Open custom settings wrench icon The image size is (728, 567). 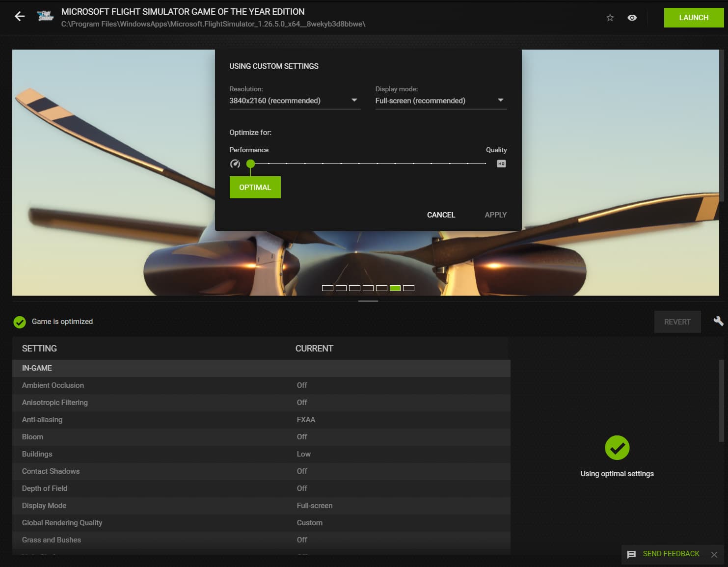pos(718,321)
